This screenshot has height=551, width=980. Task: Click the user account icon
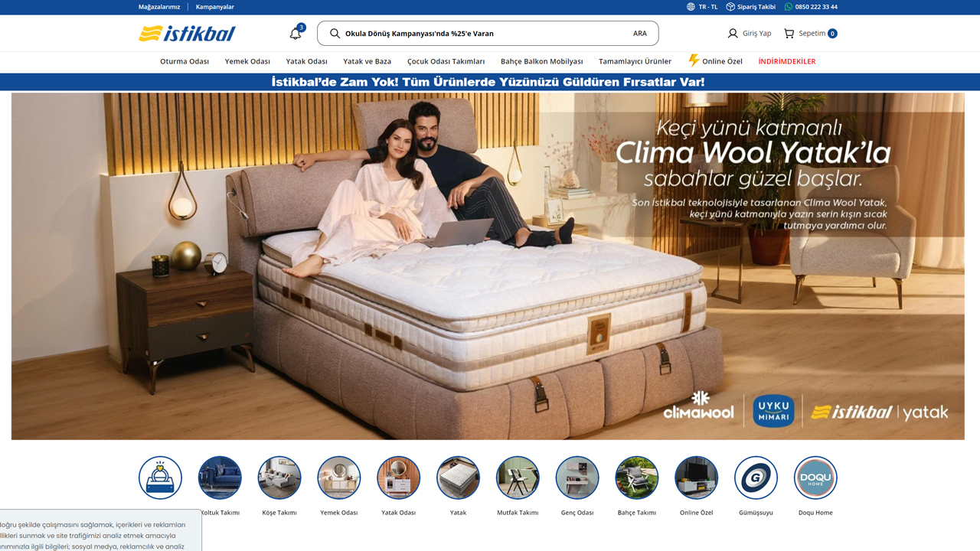(733, 34)
